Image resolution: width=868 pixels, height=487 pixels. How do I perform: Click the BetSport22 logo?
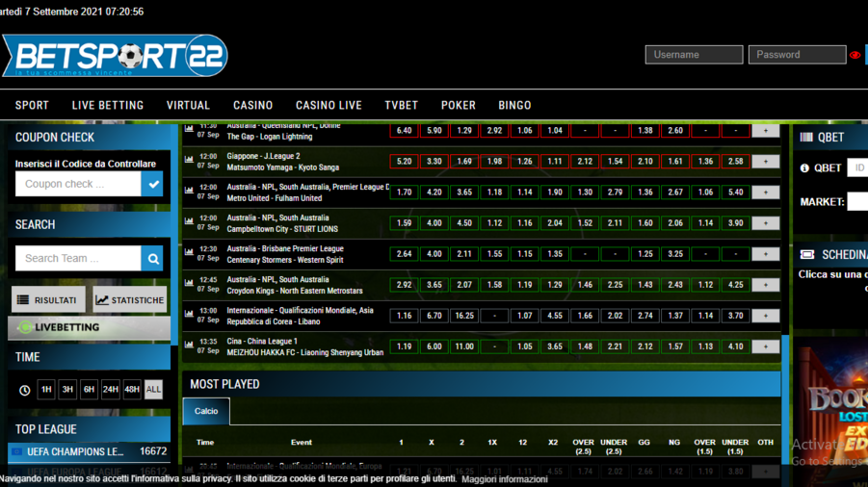[116, 56]
